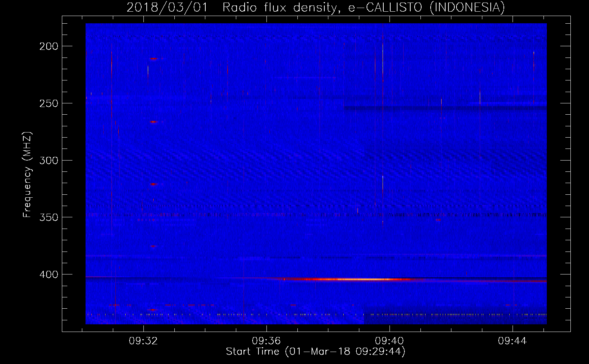Click the 09:40 time tick label
This screenshot has width=589, height=364.
pos(389,341)
